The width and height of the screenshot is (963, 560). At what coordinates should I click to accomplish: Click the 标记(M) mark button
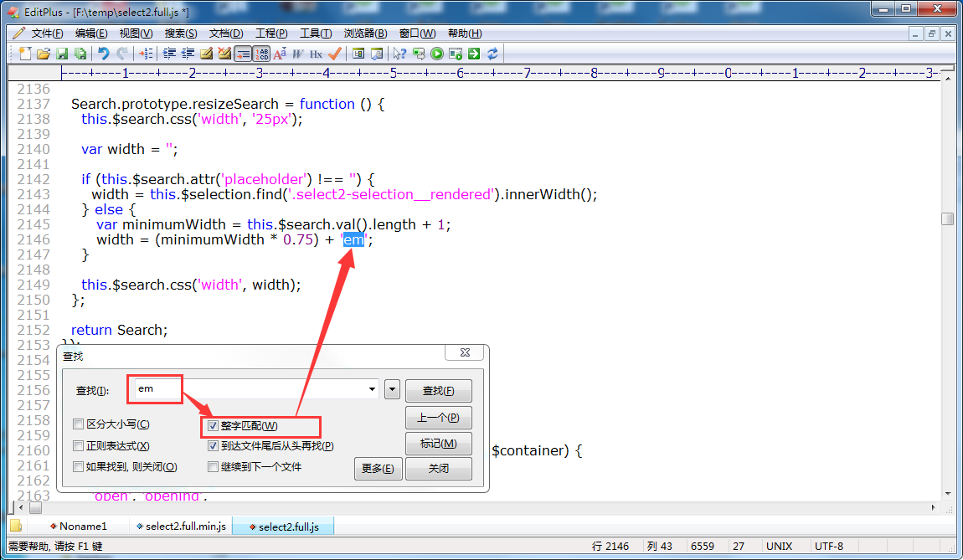(439, 444)
